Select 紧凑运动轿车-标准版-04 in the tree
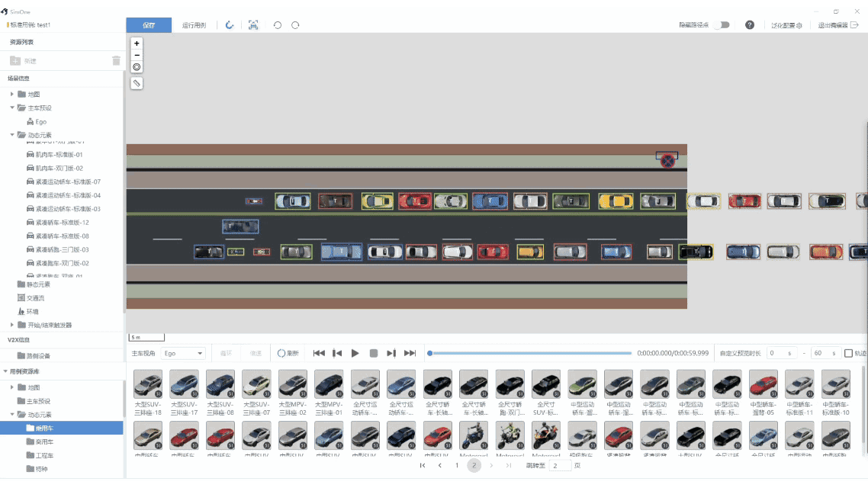Viewport: 868px width, 488px height. pos(63,195)
